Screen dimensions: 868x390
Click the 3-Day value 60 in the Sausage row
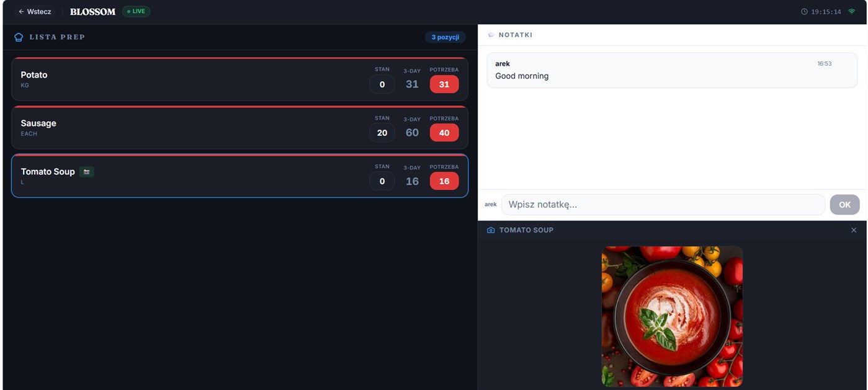(412, 133)
